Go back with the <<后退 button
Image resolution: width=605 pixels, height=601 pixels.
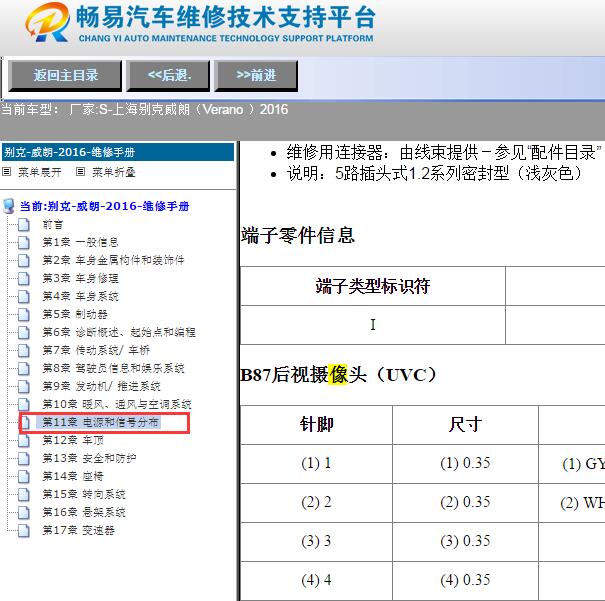click(169, 76)
